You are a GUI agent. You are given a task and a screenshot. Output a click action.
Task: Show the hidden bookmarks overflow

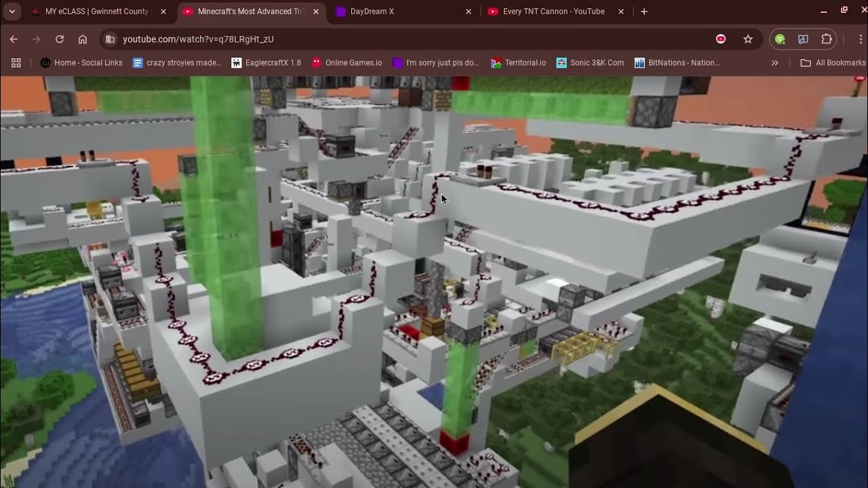coord(775,63)
